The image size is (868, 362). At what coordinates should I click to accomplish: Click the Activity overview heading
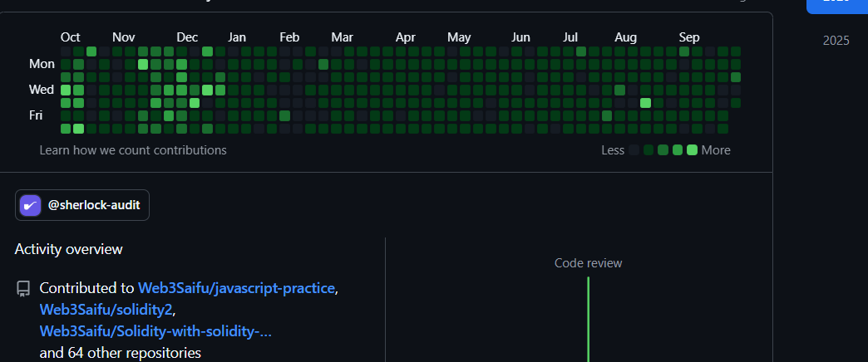(69, 249)
